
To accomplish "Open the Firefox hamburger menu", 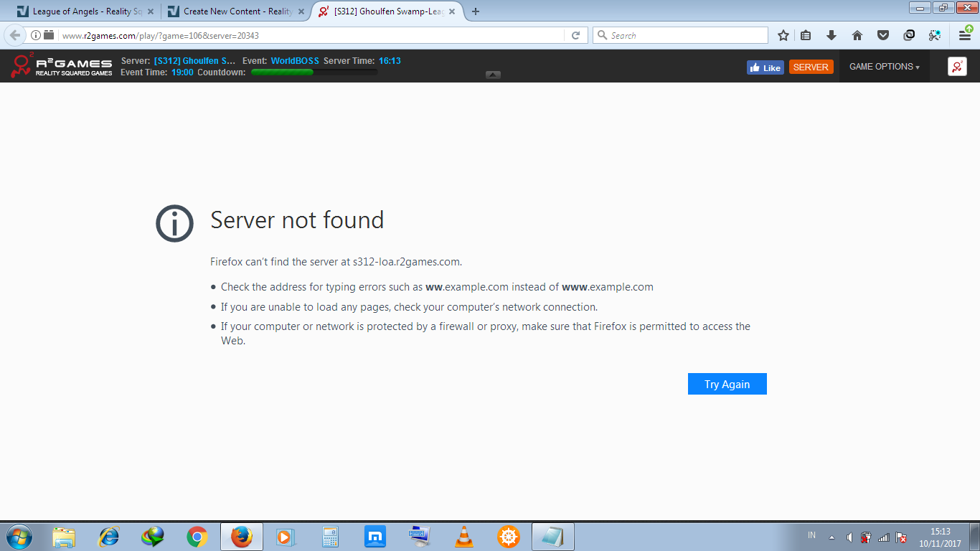I will [x=966, y=34].
